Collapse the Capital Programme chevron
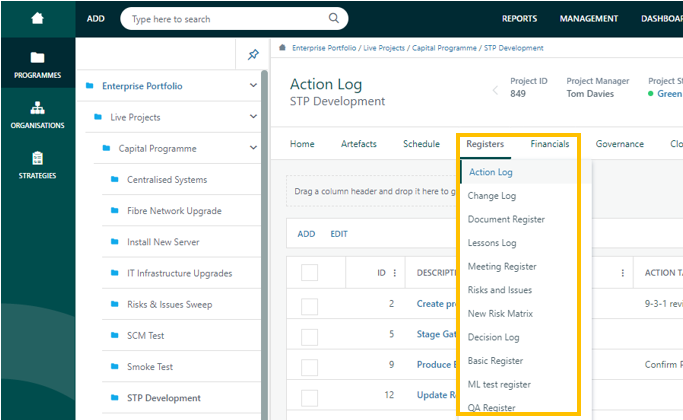 (253, 148)
